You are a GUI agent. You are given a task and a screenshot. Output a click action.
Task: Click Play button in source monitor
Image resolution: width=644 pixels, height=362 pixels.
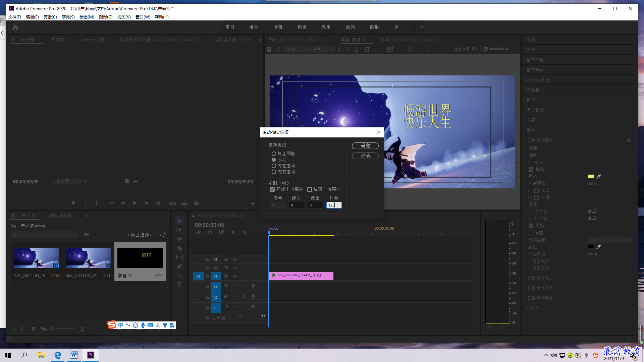135,203
